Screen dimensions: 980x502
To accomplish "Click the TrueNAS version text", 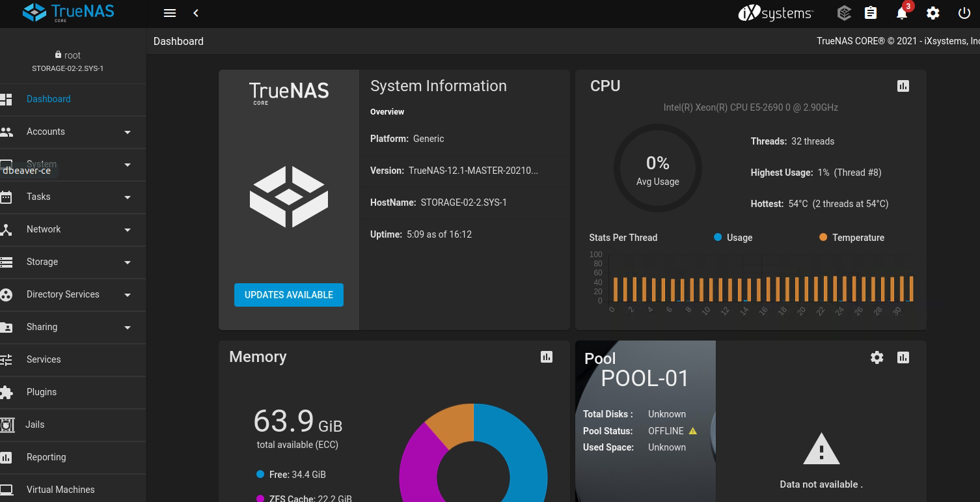I will [x=454, y=171].
